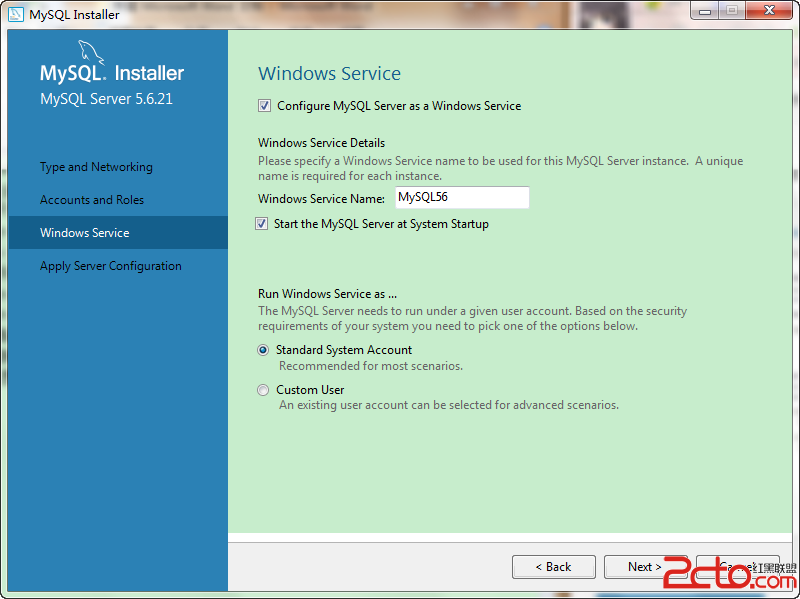
Task: Choose the Custom User radio button
Action: coord(263,390)
